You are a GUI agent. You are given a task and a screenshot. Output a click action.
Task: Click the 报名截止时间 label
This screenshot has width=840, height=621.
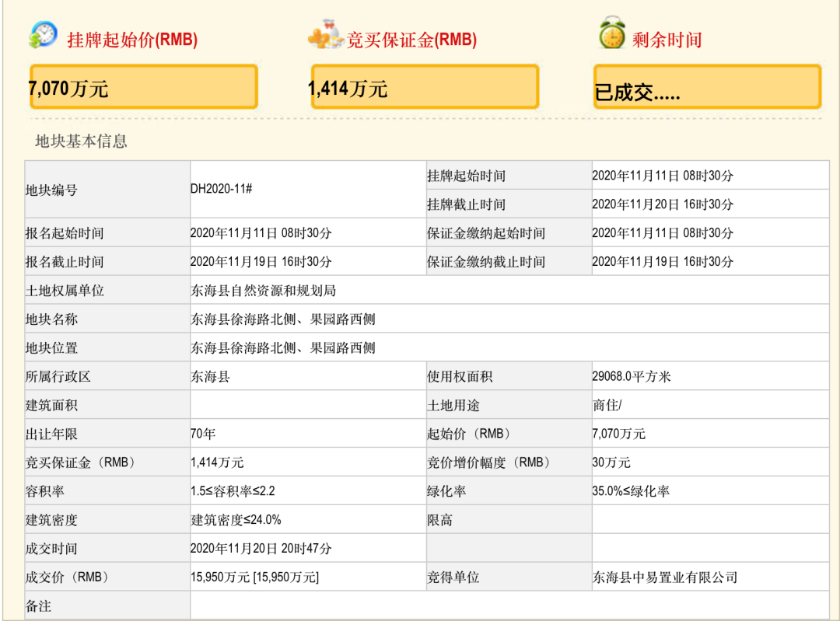click(65, 262)
